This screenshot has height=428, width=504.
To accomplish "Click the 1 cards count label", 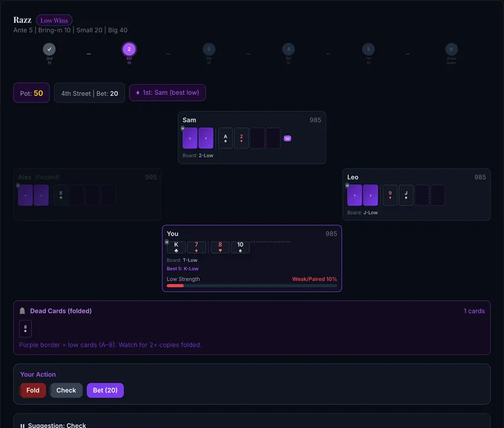I will [474, 311].
